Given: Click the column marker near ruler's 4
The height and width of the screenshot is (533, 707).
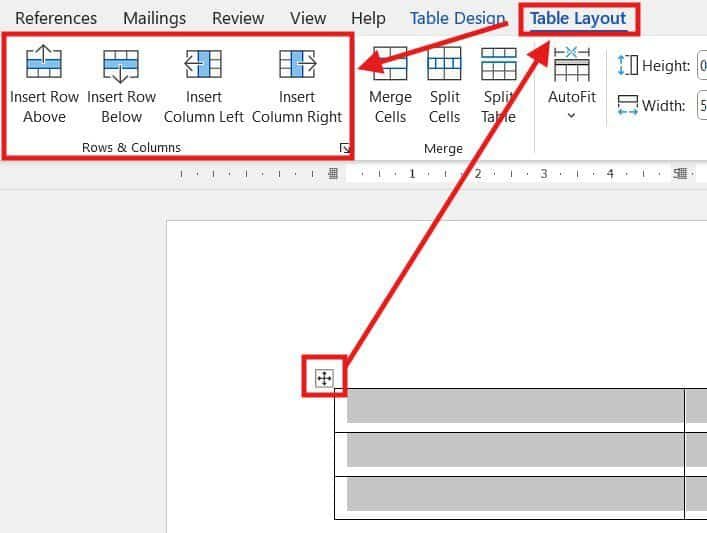Looking at the screenshot, I should [x=680, y=173].
